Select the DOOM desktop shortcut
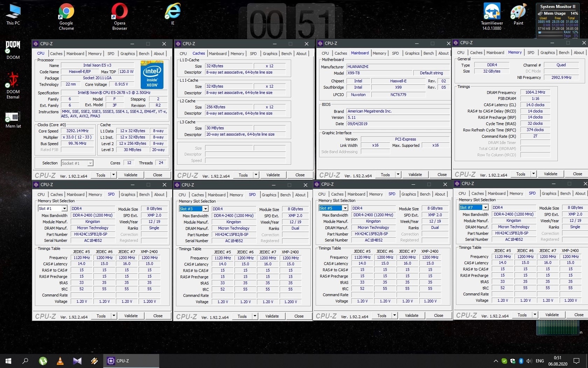588x368 pixels. pos(13,49)
